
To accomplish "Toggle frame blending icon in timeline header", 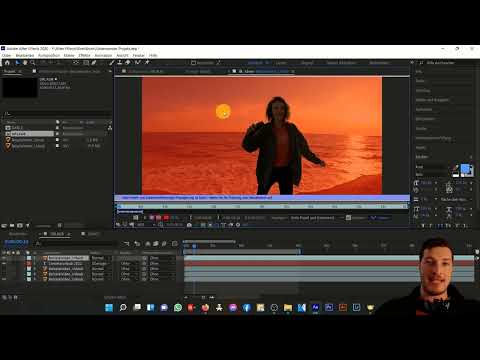I will (156, 244).
